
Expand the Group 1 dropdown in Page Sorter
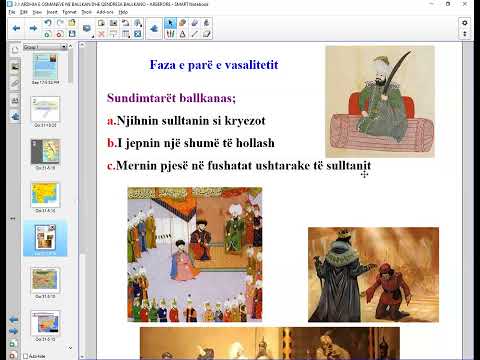click(64, 47)
